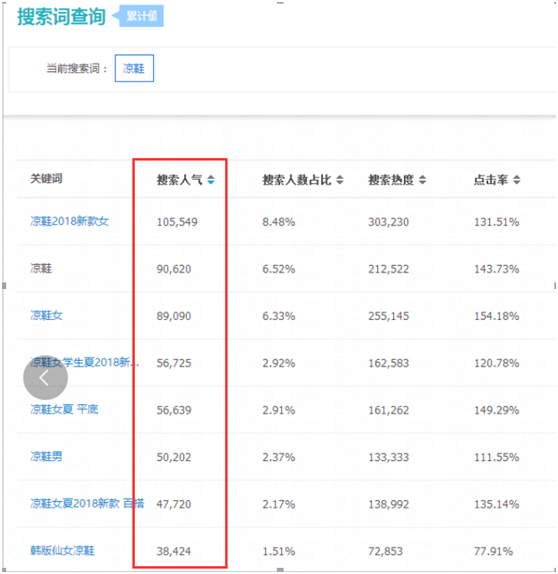Select the search heat 303,230

click(388, 222)
